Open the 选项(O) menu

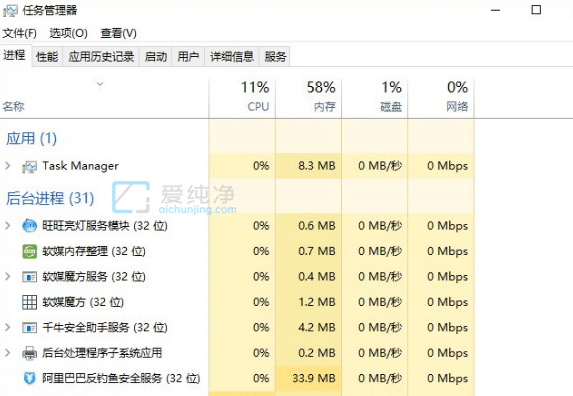point(68,33)
